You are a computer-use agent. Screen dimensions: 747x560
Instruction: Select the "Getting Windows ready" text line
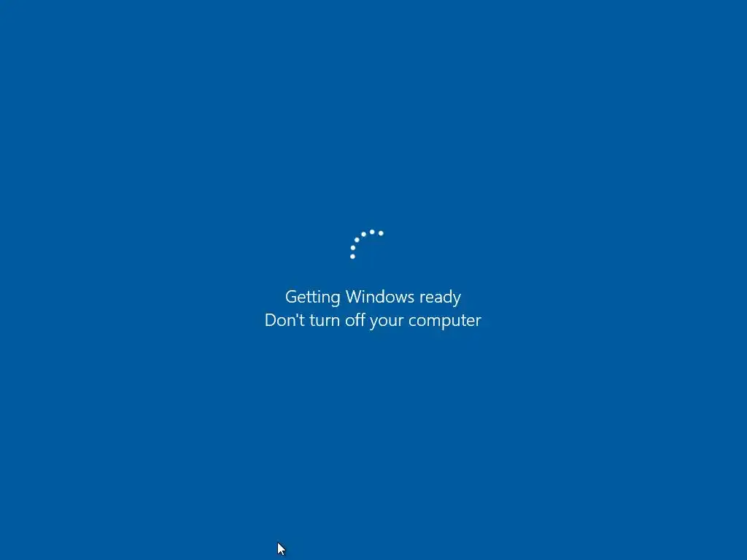coord(373,297)
